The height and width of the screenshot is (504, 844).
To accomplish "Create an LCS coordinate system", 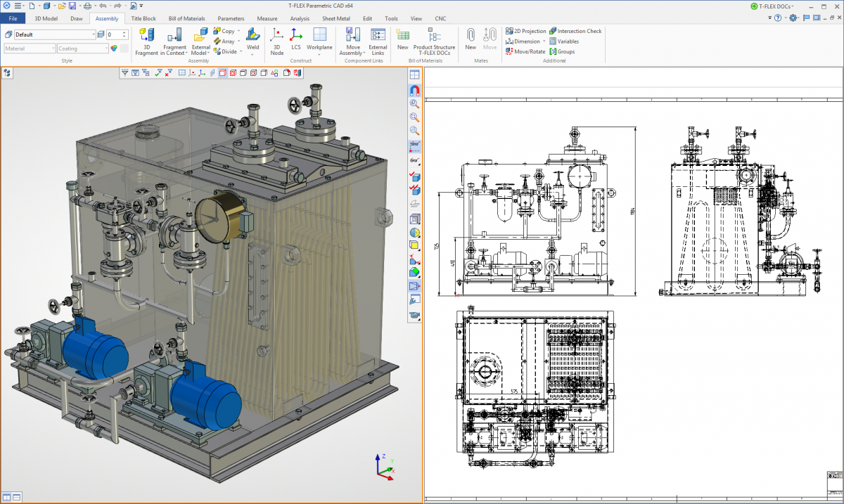I will [296, 39].
